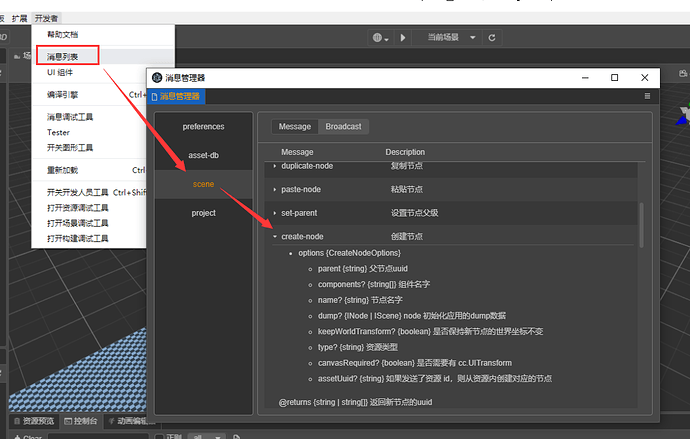Click the refresh preview icon
This screenshot has width=690, height=439.
pyautogui.click(x=492, y=38)
